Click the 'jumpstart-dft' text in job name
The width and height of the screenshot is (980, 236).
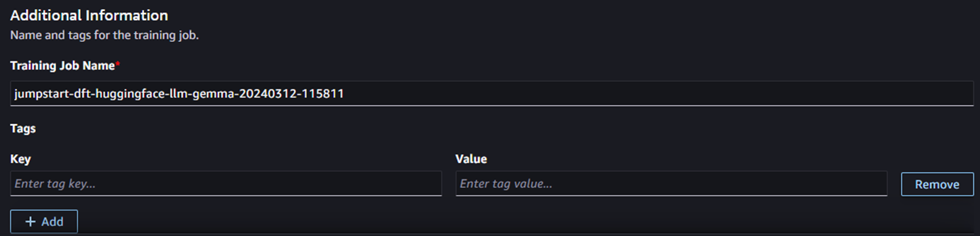point(51,94)
